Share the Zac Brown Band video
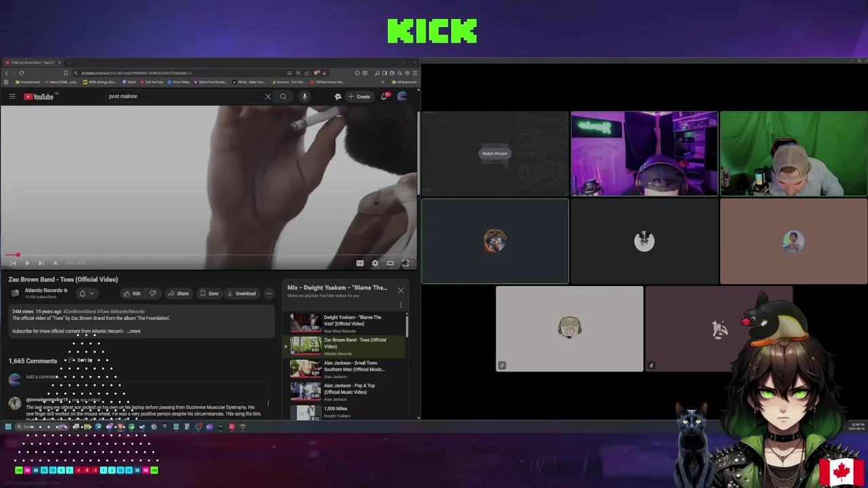The image size is (868, 488). [x=178, y=293]
